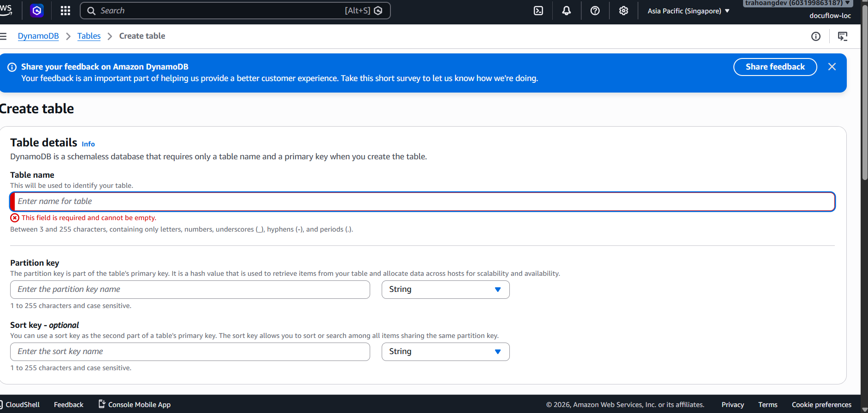Viewport: 868px width, 413px height.
Task: Click the 'Sort key - optional' label
Action: coord(44,325)
